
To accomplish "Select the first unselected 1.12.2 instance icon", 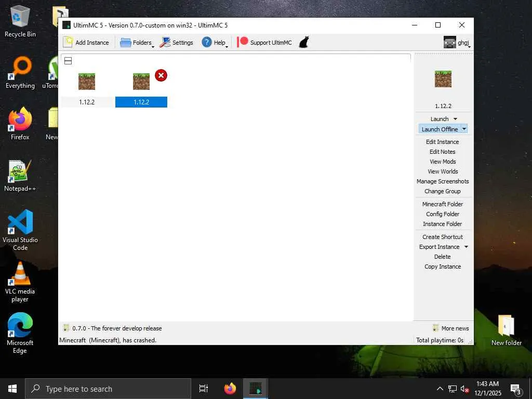I will tap(87, 82).
